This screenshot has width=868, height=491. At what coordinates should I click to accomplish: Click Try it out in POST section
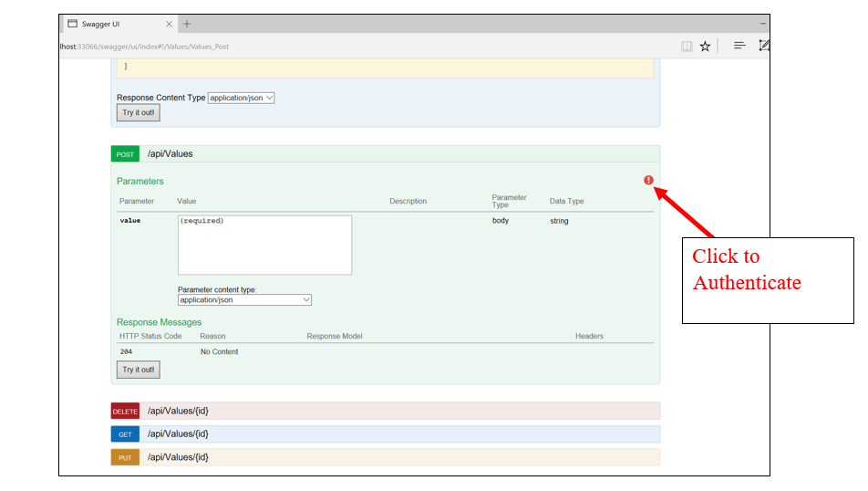click(x=139, y=370)
